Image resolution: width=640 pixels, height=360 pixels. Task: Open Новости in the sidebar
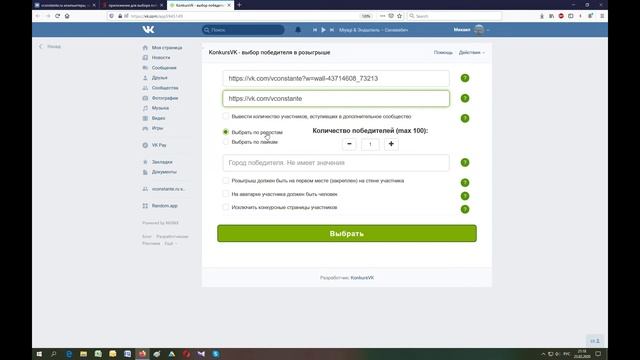(x=161, y=58)
